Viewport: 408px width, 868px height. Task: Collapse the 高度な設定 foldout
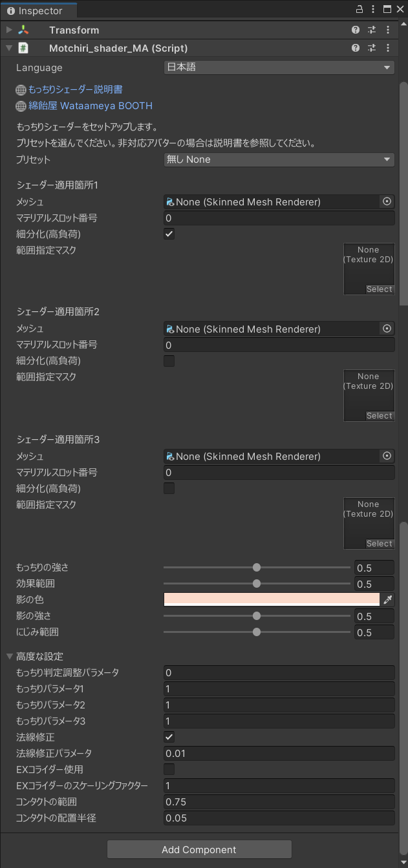pos(10,656)
